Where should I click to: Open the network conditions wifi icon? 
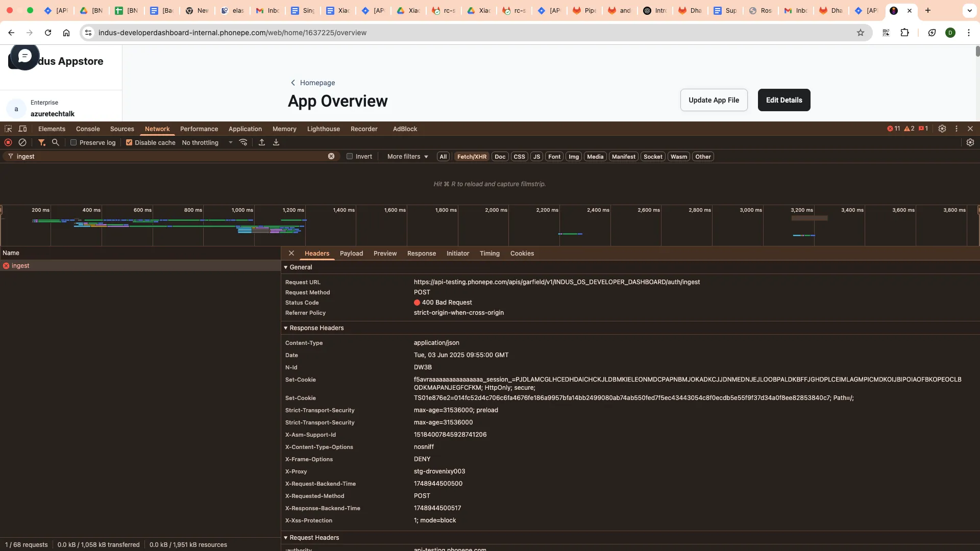[243, 143]
